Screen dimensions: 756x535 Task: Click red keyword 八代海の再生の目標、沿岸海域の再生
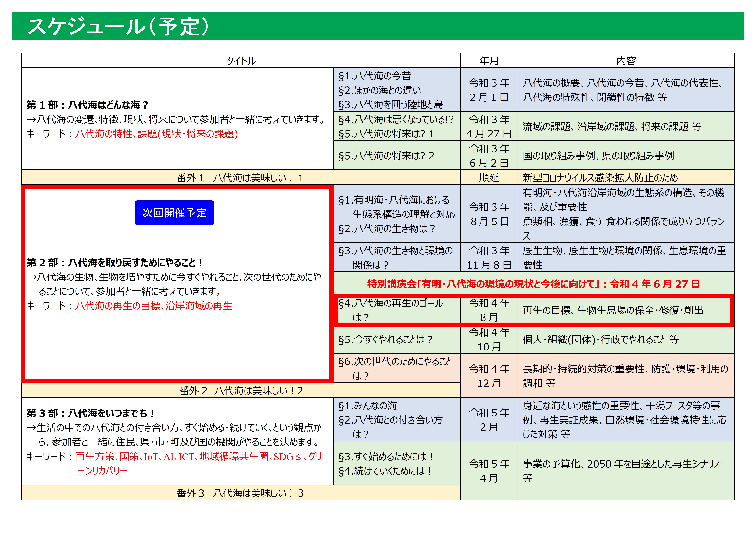click(154, 306)
